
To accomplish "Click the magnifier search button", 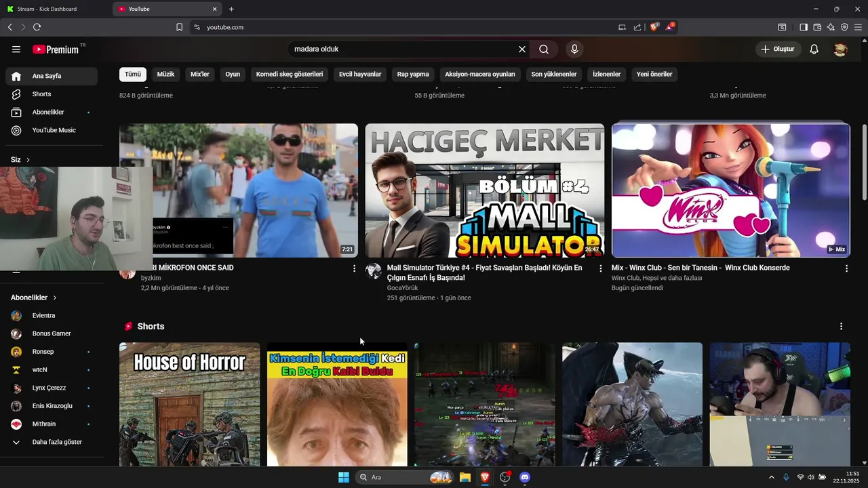I will click(544, 49).
